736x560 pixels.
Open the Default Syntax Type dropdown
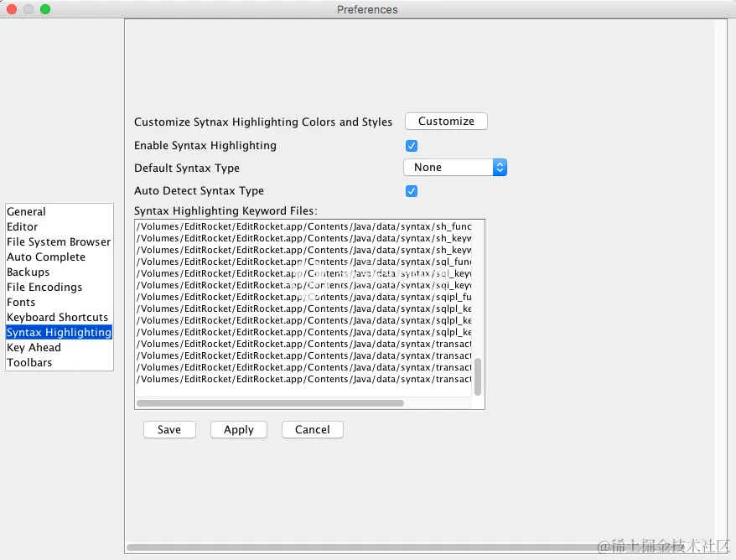pos(455,168)
